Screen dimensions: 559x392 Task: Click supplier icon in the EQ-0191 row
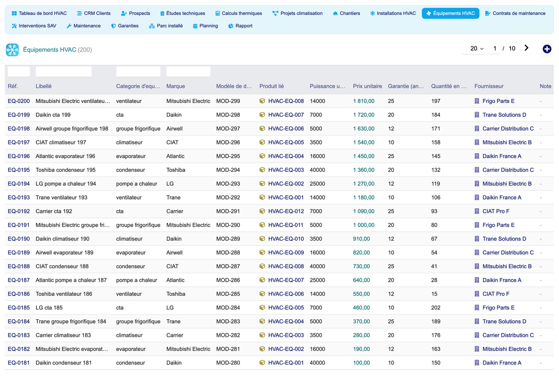point(477,225)
